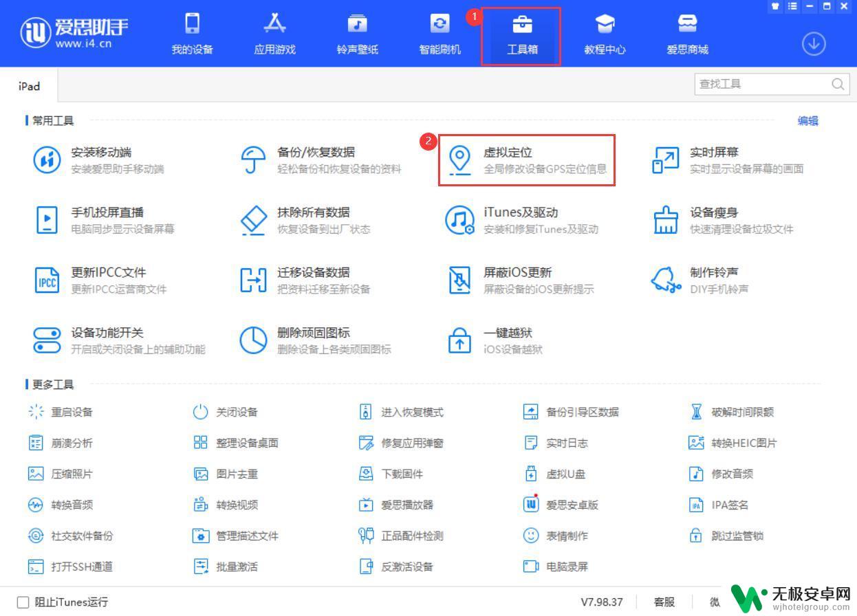This screenshot has height=616, width=857.
Task: Open 转换音频 tool
Action: click(x=61, y=505)
